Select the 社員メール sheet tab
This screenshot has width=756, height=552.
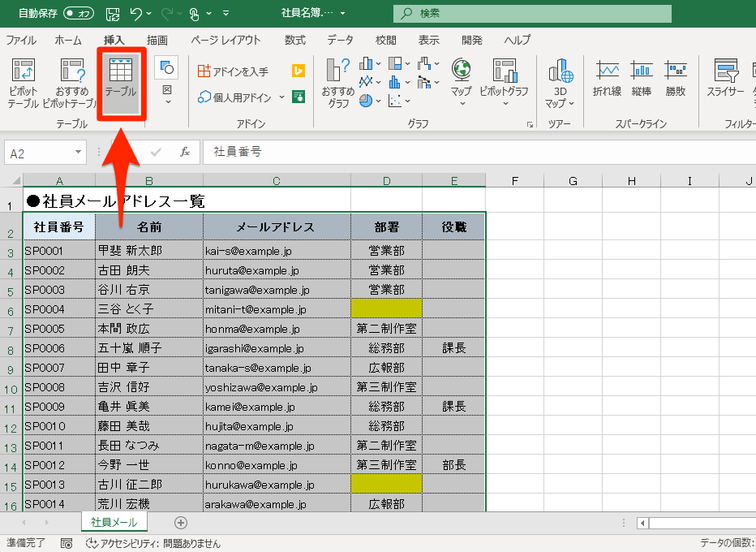[114, 522]
